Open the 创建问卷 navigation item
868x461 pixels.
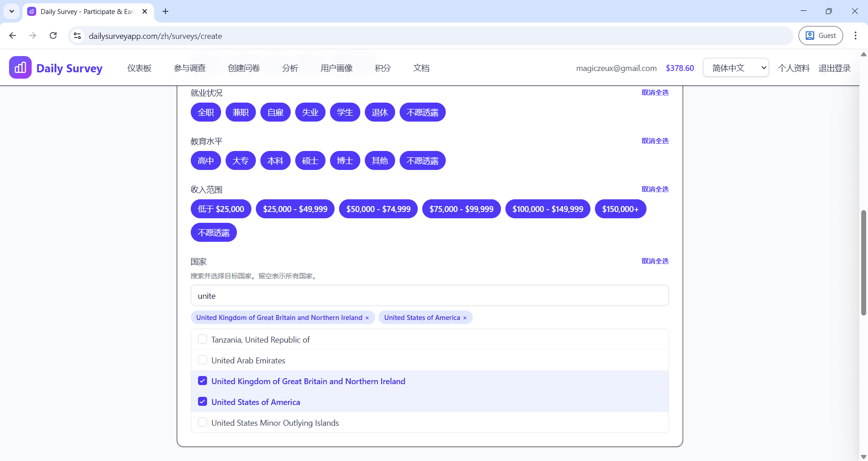[244, 68]
